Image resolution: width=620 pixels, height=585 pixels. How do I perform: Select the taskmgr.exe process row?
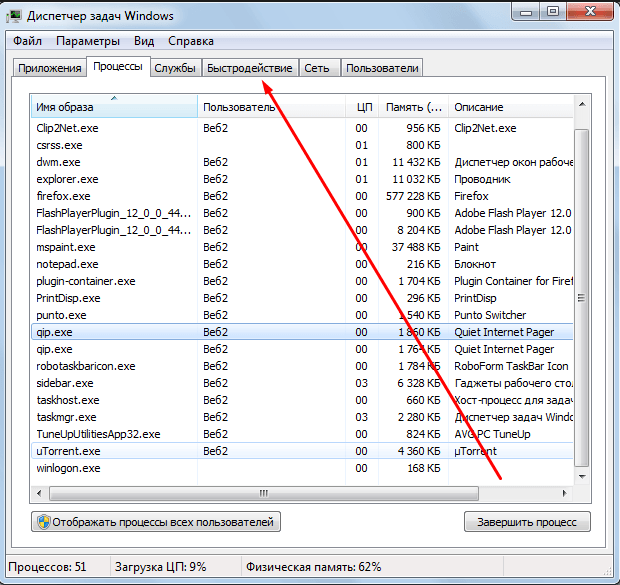point(302,417)
